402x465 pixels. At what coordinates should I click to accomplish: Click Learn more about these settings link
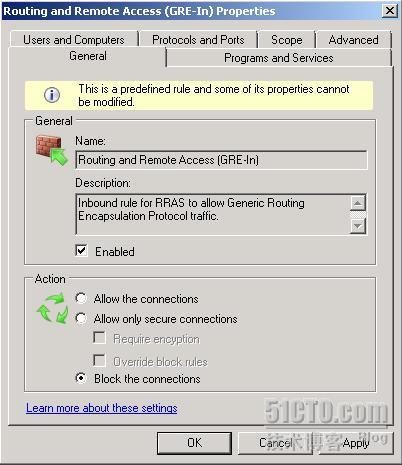102,408
